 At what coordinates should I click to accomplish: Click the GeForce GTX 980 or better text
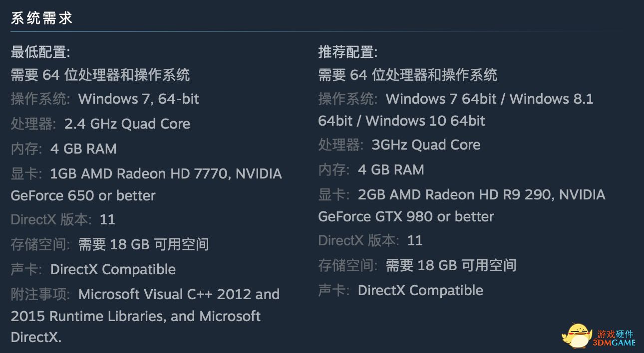pos(406,216)
